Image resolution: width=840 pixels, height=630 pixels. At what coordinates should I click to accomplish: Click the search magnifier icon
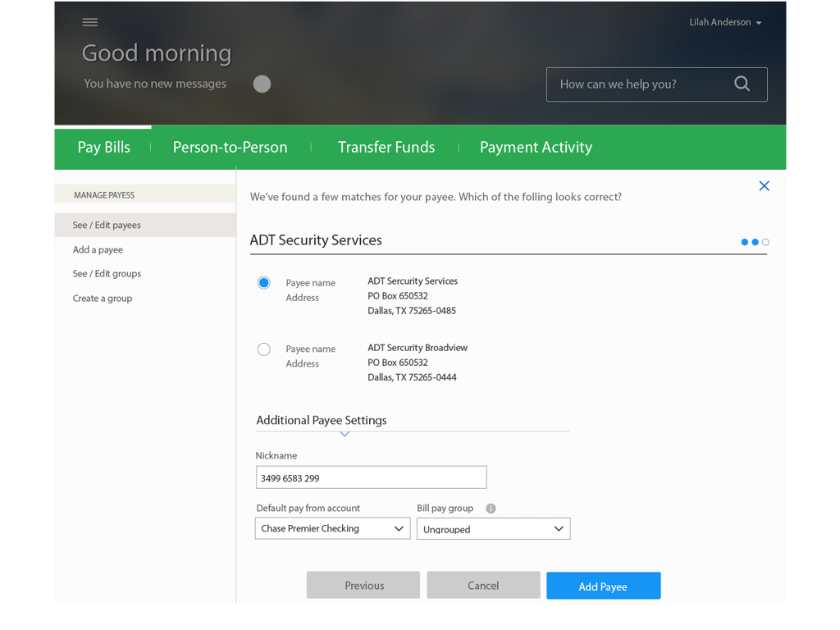coord(742,84)
